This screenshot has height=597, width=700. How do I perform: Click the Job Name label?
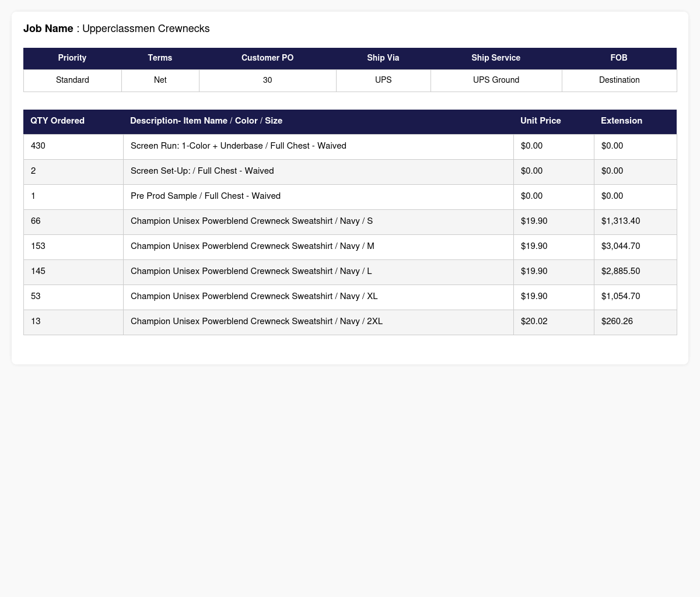click(48, 29)
